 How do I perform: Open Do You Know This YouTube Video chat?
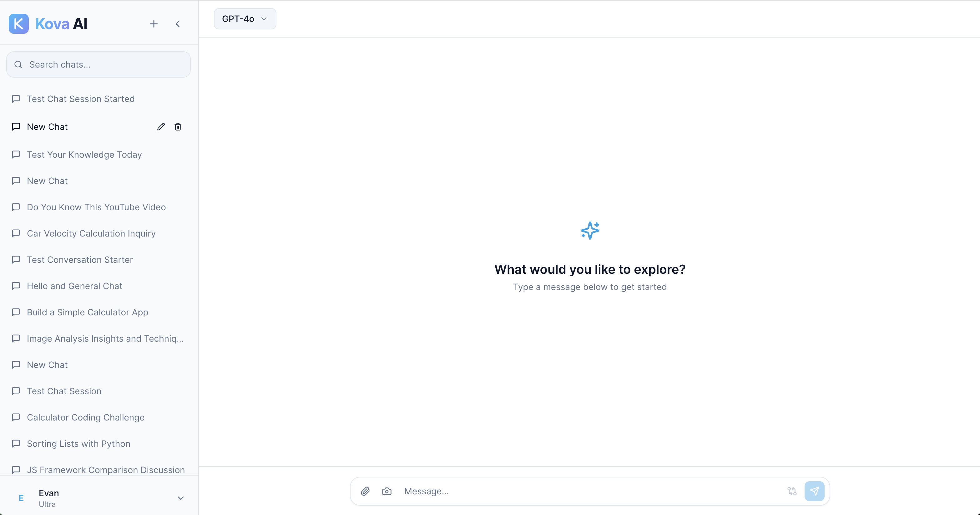[96, 207]
